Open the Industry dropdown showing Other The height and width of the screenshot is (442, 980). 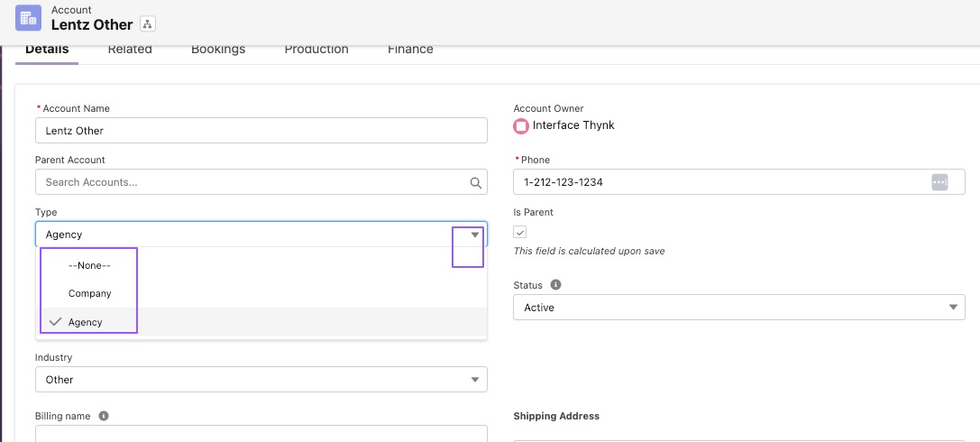(x=261, y=380)
